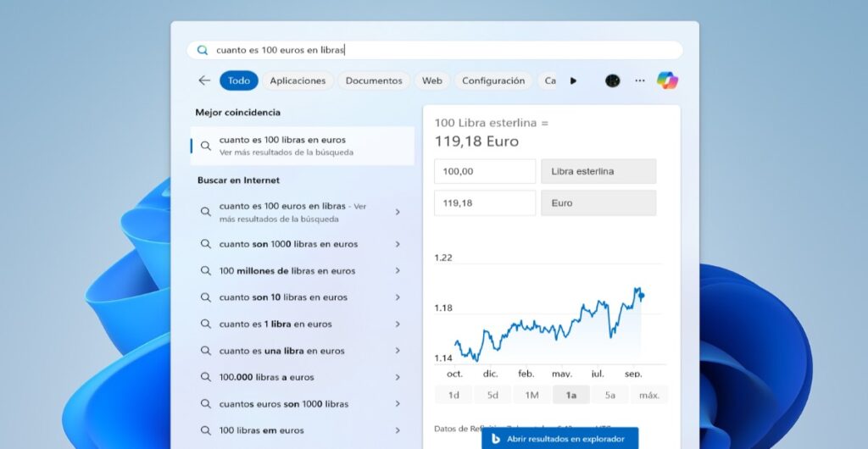Switch chart range to 5a

[x=609, y=395]
